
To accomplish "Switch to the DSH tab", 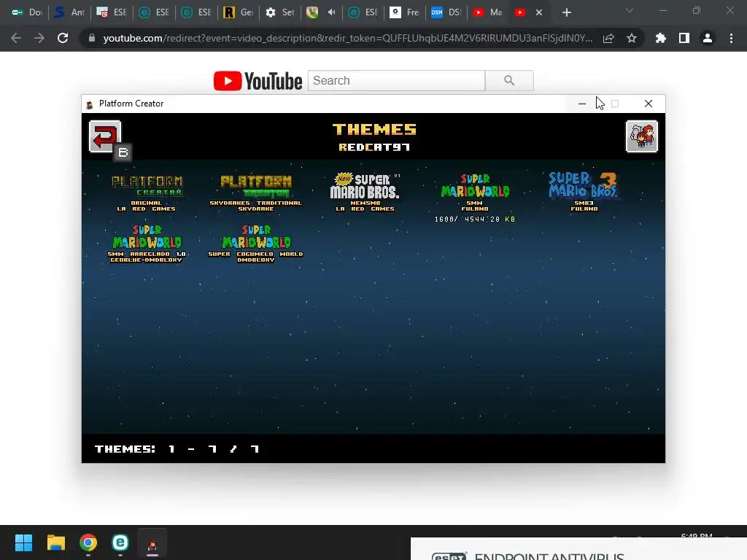I will [446, 12].
